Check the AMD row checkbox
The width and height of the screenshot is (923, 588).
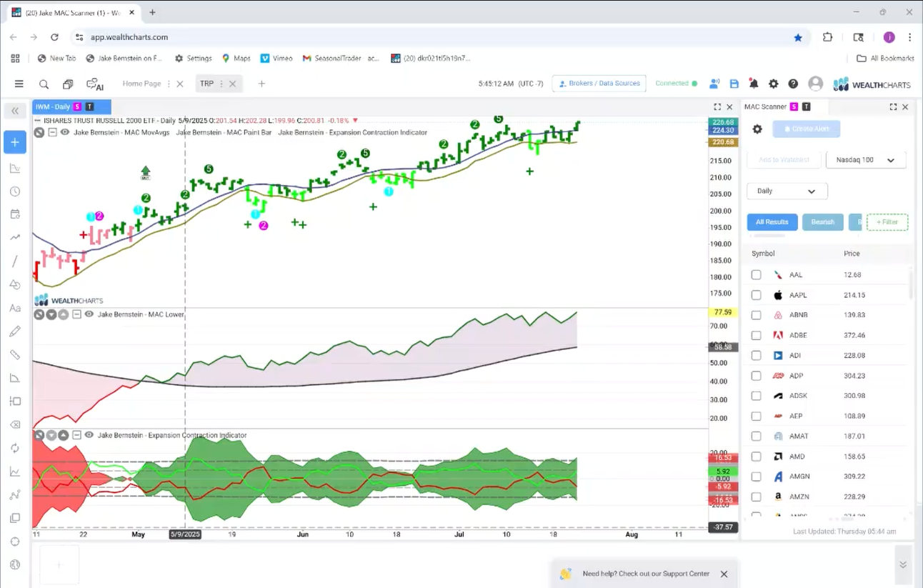tap(756, 456)
